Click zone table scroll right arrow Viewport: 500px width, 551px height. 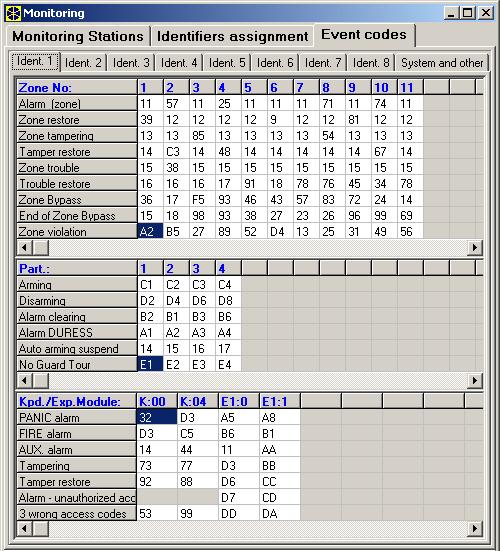click(x=475, y=247)
